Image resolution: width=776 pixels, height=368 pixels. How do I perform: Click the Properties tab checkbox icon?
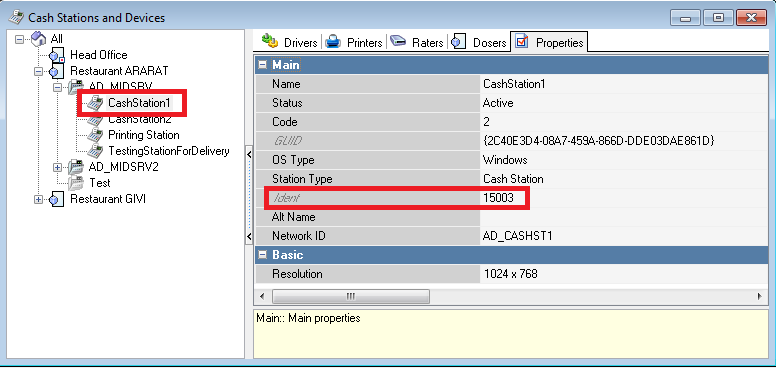522,42
